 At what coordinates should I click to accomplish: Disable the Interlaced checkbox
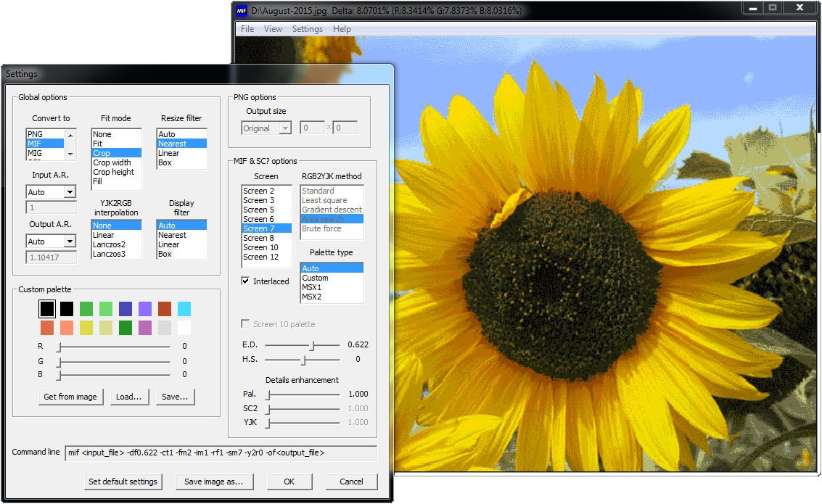click(246, 281)
